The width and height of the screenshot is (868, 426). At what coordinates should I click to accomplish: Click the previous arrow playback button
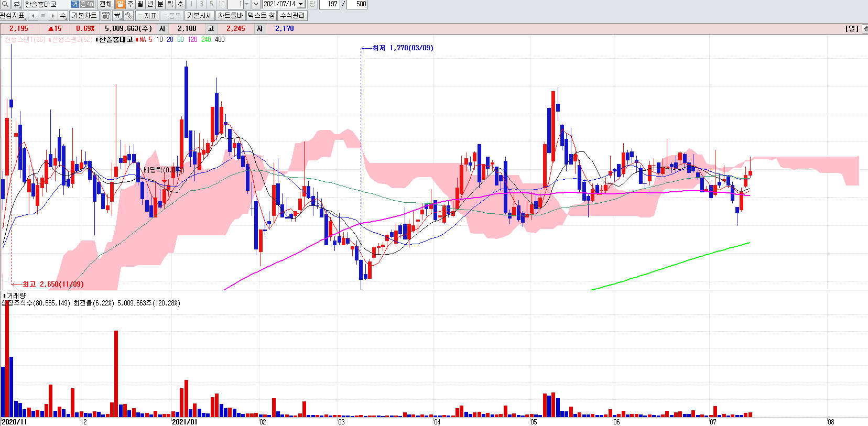pos(33,16)
